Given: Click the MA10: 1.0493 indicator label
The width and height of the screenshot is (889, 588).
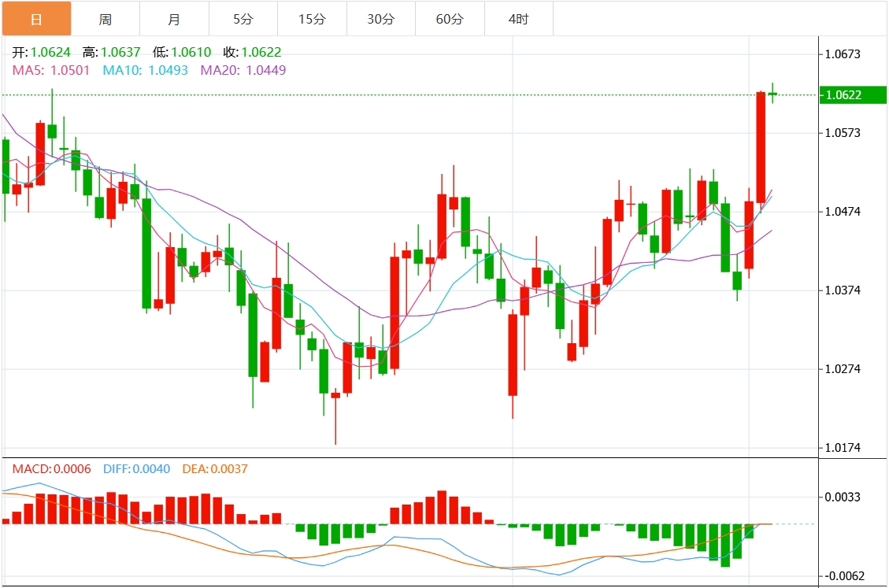Looking at the screenshot, I should 145,70.
